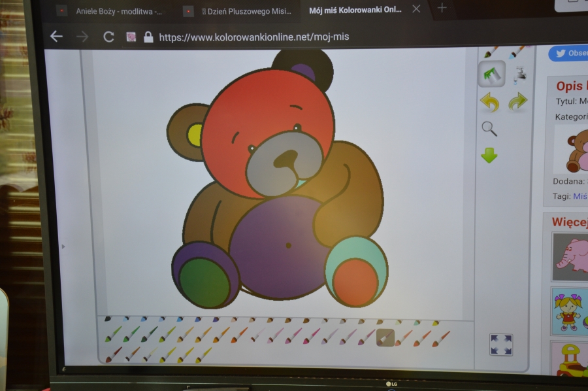Screen dimensions: 588x391
Task: Click the Twitter Obserwuj button
Action: (x=569, y=53)
